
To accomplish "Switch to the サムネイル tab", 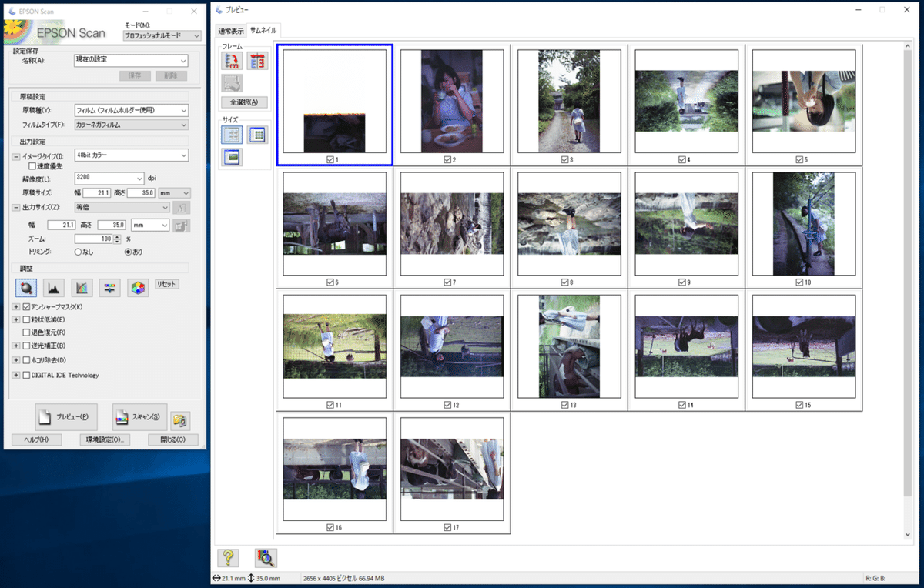I will [263, 30].
